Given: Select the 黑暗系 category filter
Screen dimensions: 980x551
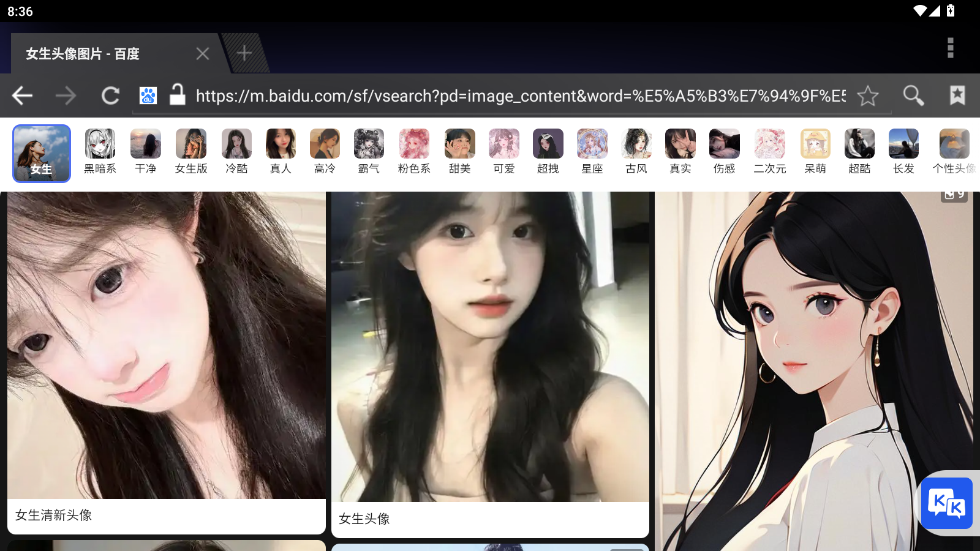Looking at the screenshot, I should tap(100, 152).
